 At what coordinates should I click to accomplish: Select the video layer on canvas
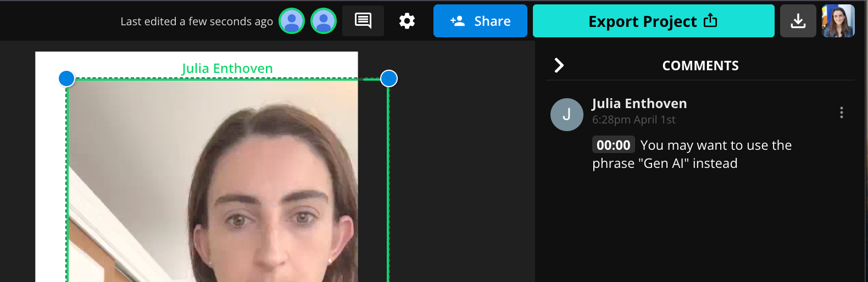coord(220,192)
